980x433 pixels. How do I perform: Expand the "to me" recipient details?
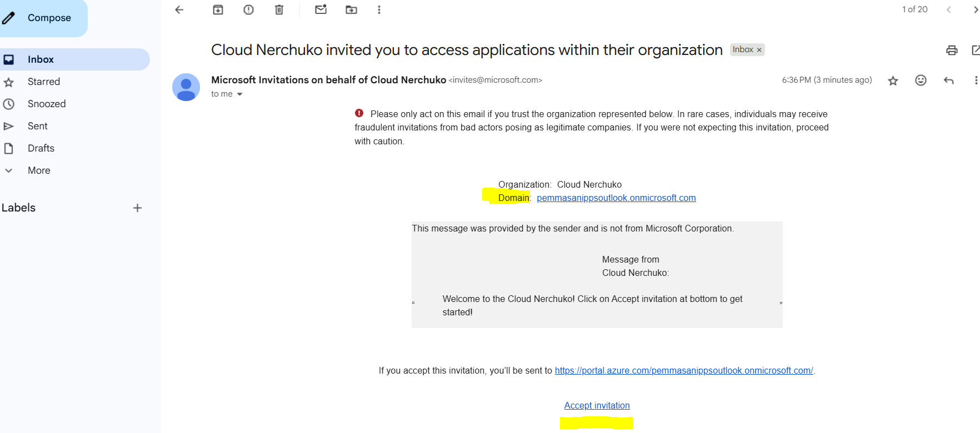point(239,94)
